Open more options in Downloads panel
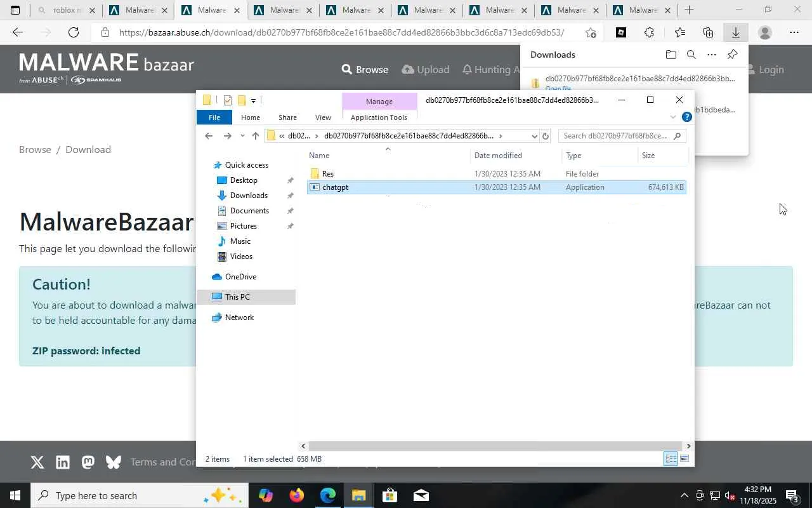 [712, 55]
